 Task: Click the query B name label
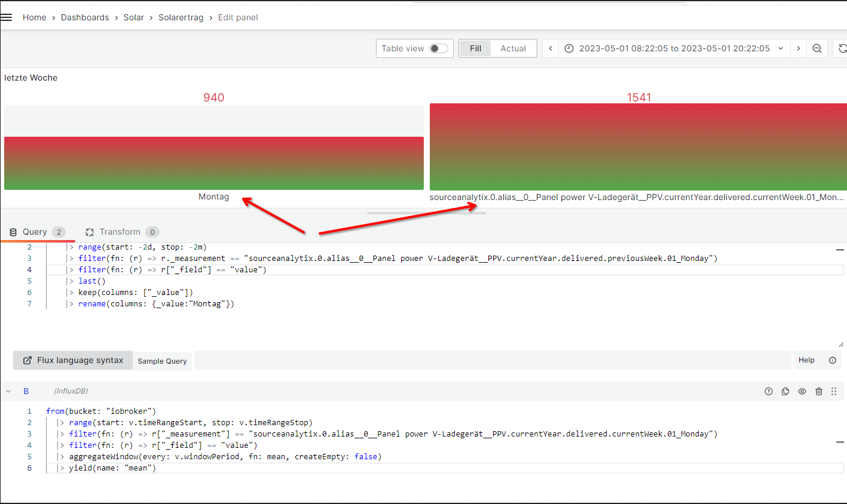26,391
